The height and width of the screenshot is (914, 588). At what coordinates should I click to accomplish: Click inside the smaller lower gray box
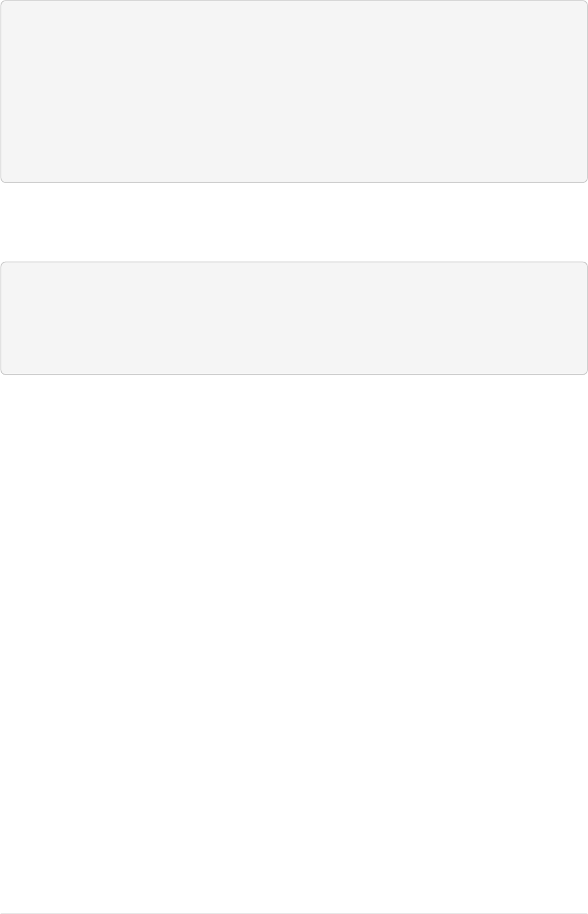(294, 318)
